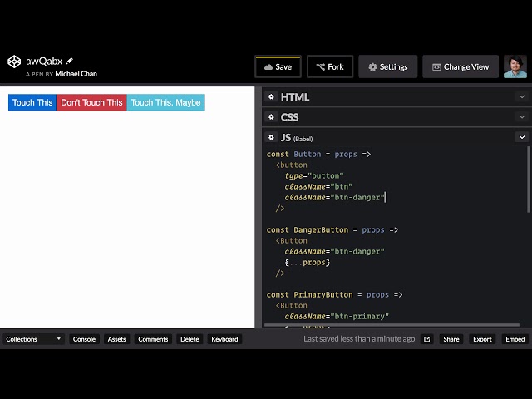Click the JS editor vertical scrollbar

coord(529,180)
